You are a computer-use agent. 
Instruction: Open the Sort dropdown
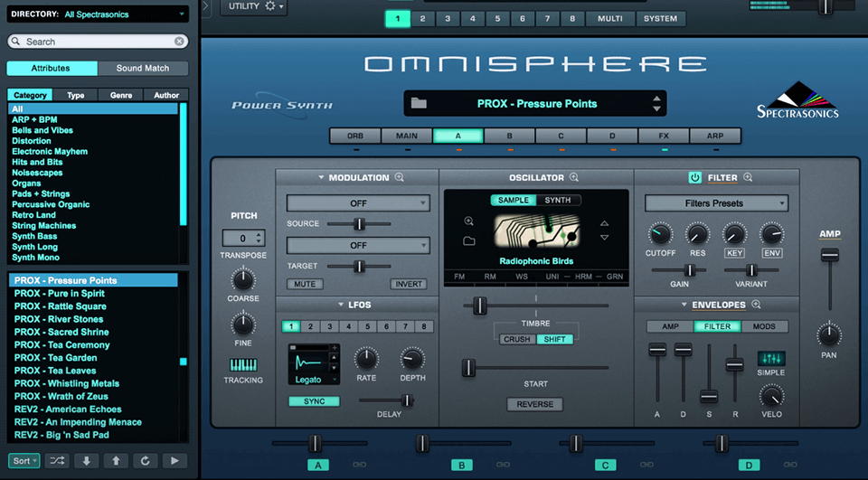coord(24,461)
